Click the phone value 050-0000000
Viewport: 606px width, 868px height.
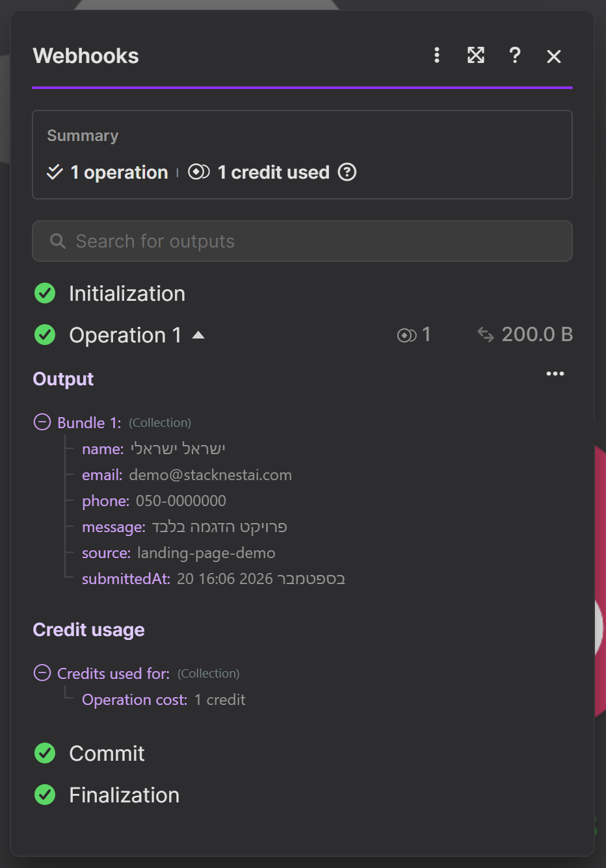point(181,501)
